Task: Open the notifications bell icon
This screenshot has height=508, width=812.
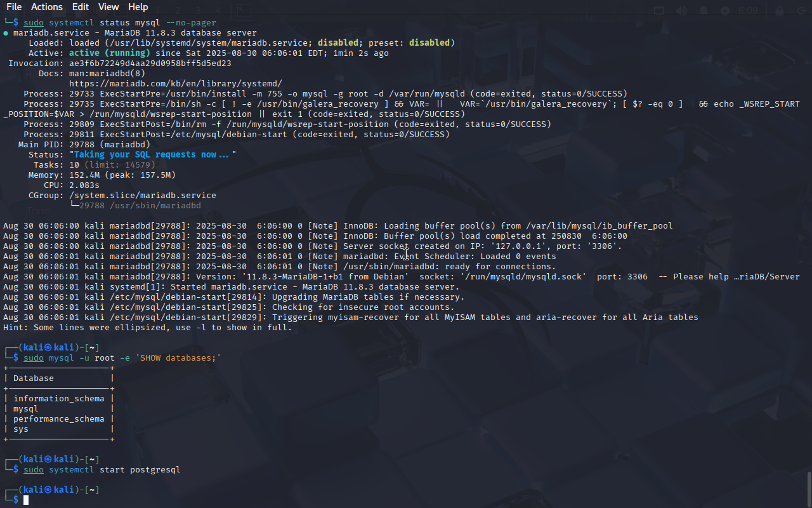Action: (703, 11)
